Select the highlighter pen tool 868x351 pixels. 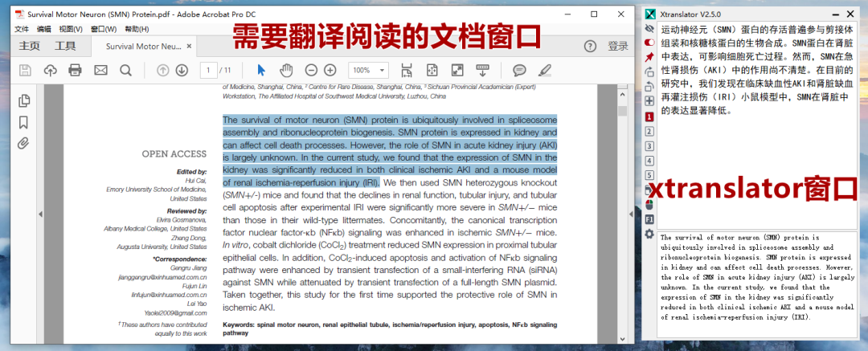click(545, 71)
